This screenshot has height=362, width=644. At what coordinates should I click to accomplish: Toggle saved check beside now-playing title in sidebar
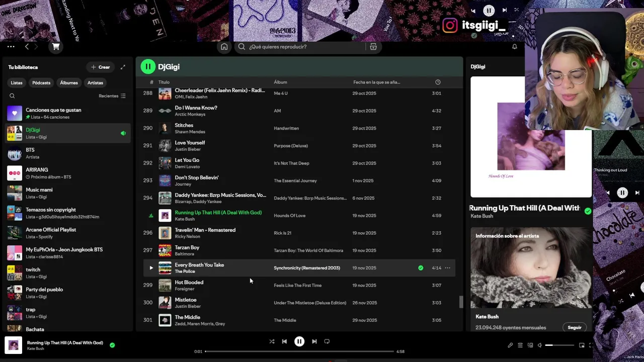tap(588, 211)
